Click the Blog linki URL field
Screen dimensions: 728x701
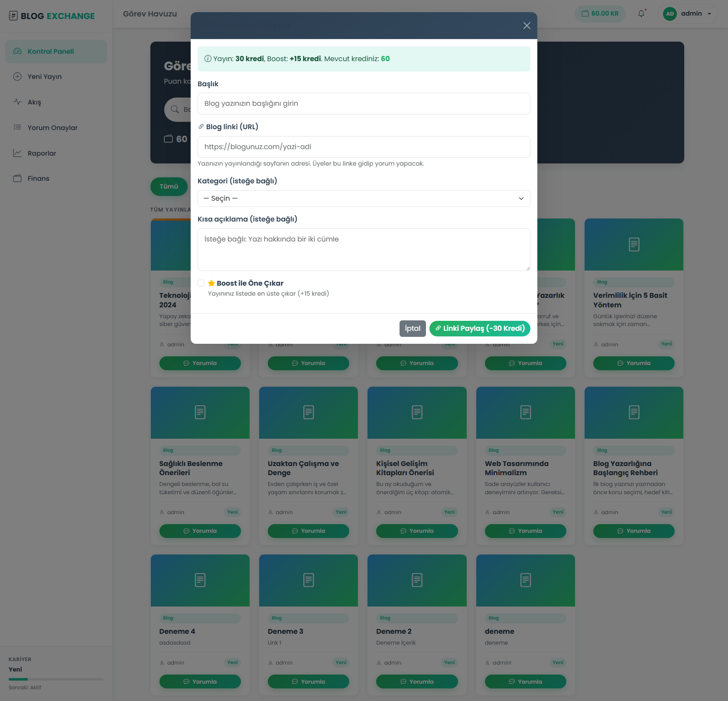click(x=364, y=147)
